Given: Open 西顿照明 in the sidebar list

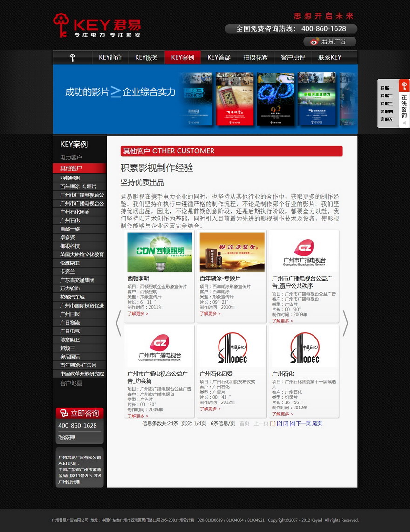Looking at the screenshot, I should pyautogui.click(x=79, y=178).
